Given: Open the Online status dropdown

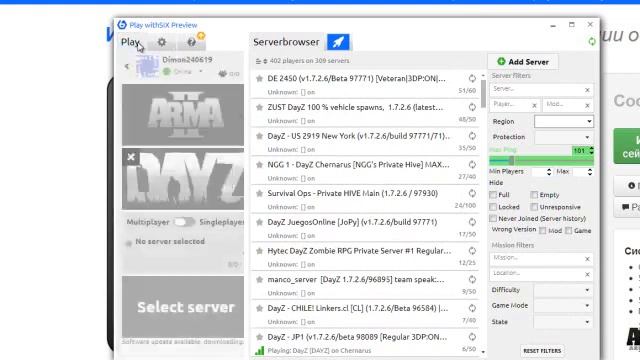Looking at the screenshot, I should (201, 71).
